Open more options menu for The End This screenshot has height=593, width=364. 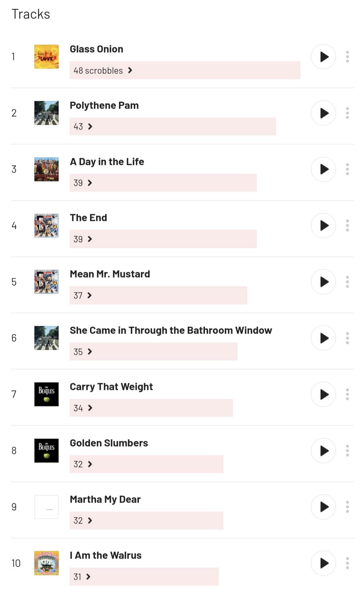[x=347, y=225]
